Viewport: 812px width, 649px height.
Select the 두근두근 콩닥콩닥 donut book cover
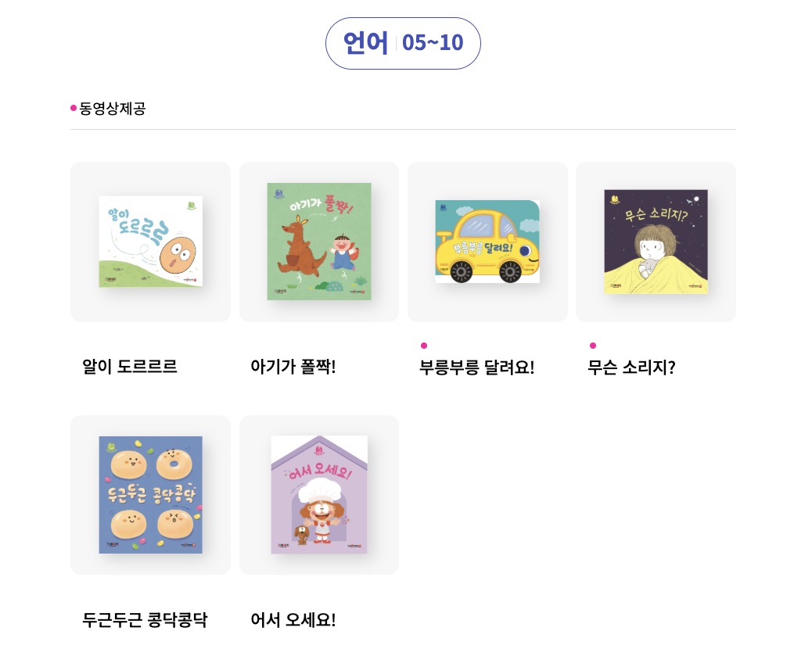click(150, 494)
